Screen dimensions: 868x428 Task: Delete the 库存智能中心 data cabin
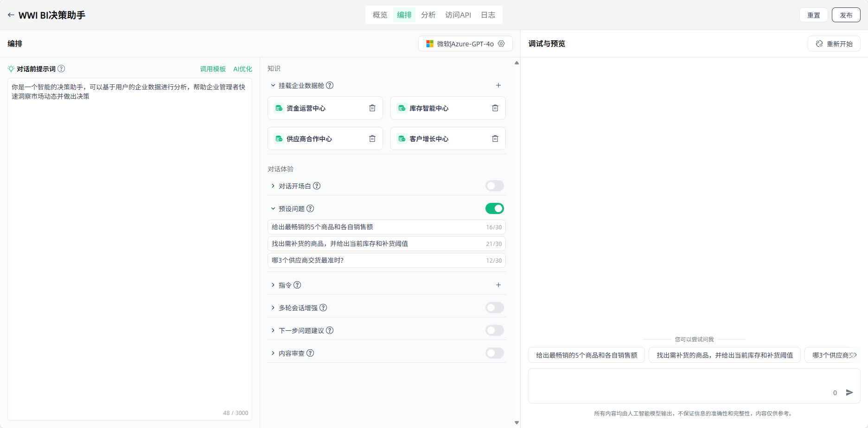coord(495,108)
